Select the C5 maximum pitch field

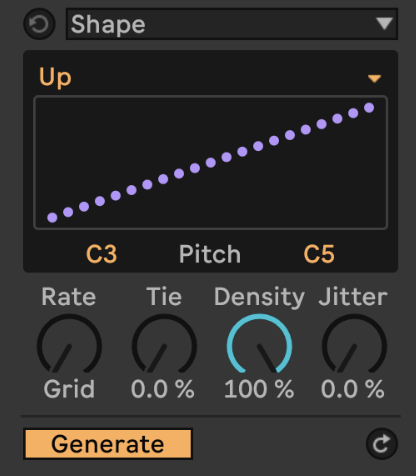coord(319,254)
